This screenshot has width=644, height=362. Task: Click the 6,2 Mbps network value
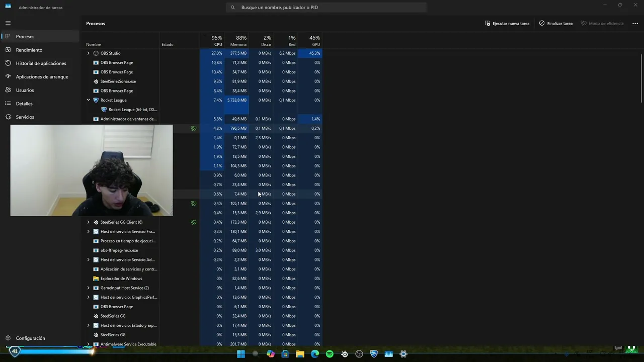tap(287, 53)
